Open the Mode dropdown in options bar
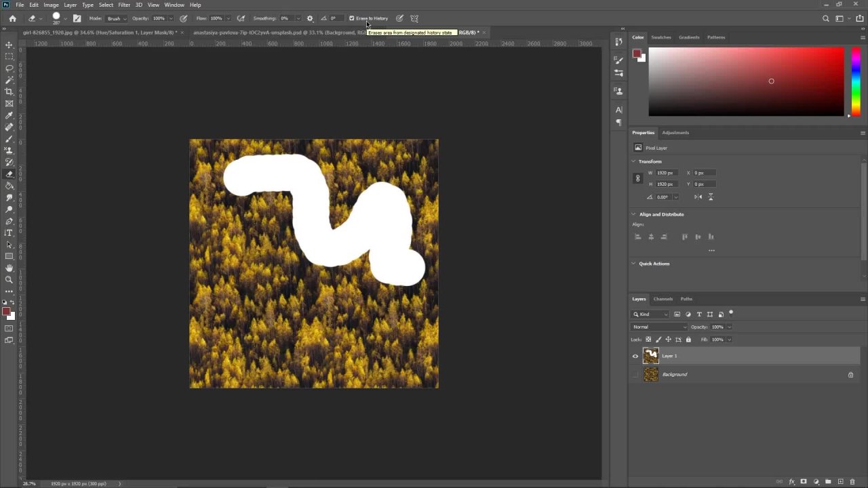Viewport: 868px width, 488px height. click(115, 18)
